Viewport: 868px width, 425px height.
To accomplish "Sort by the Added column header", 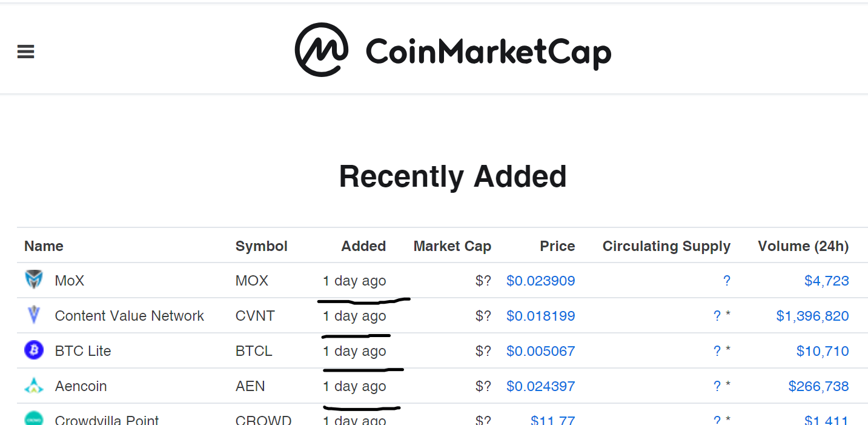I will [363, 246].
